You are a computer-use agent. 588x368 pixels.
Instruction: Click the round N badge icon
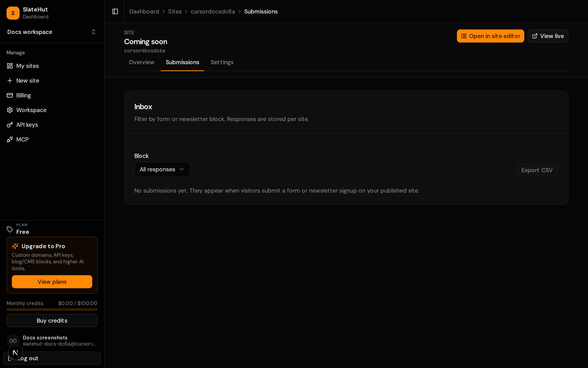point(15,352)
